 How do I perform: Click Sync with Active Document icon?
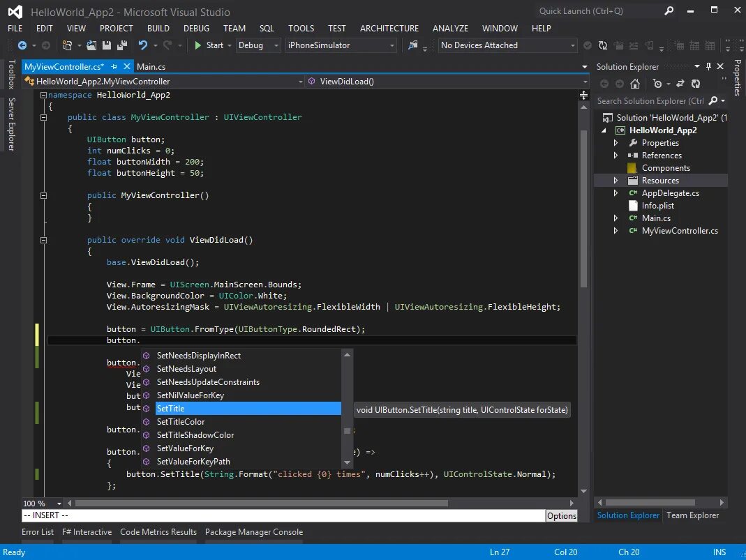click(679, 84)
